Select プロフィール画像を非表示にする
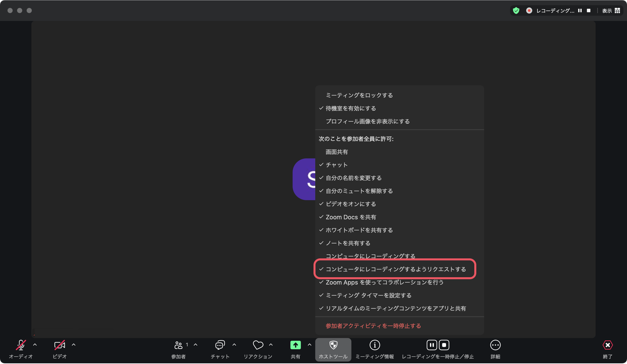The width and height of the screenshot is (627, 364). (400, 121)
